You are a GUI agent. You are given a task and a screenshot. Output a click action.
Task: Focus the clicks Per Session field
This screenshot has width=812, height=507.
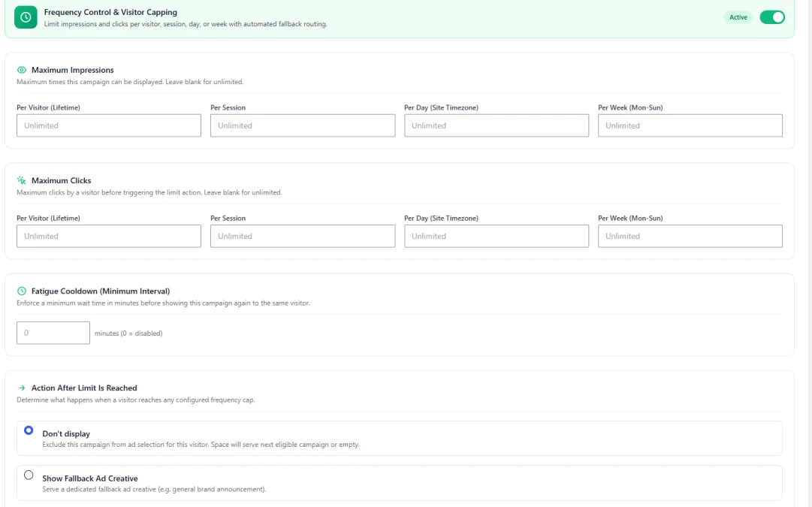[x=303, y=236]
